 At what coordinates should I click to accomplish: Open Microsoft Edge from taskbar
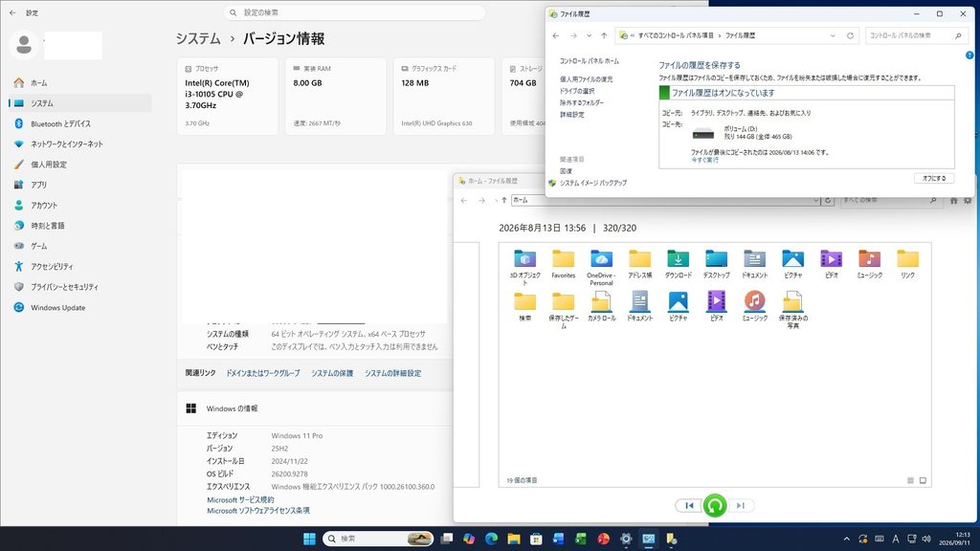(491, 539)
